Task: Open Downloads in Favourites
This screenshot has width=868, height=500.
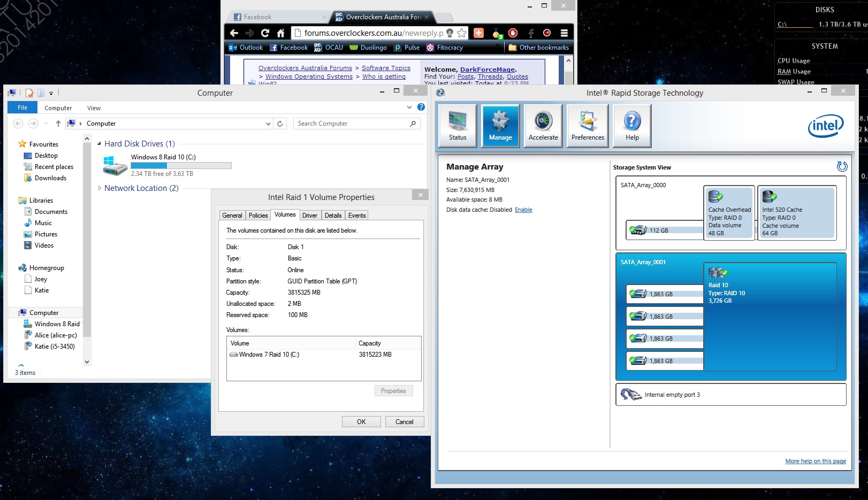Action: tap(50, 178)
